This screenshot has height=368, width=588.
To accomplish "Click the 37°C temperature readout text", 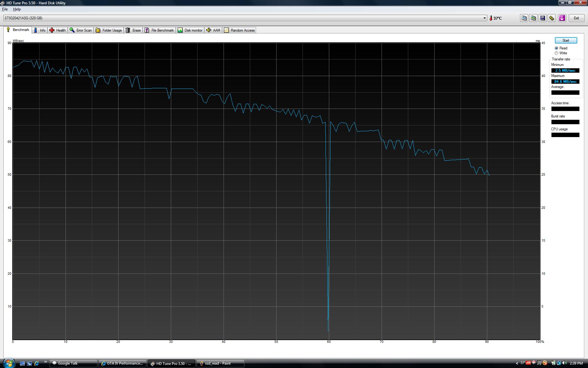I will pos(497,18).
